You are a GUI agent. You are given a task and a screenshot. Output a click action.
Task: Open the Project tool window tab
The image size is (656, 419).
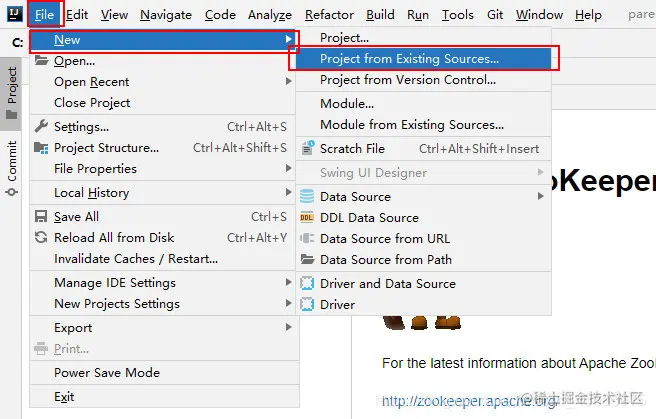tap(12, 93)
